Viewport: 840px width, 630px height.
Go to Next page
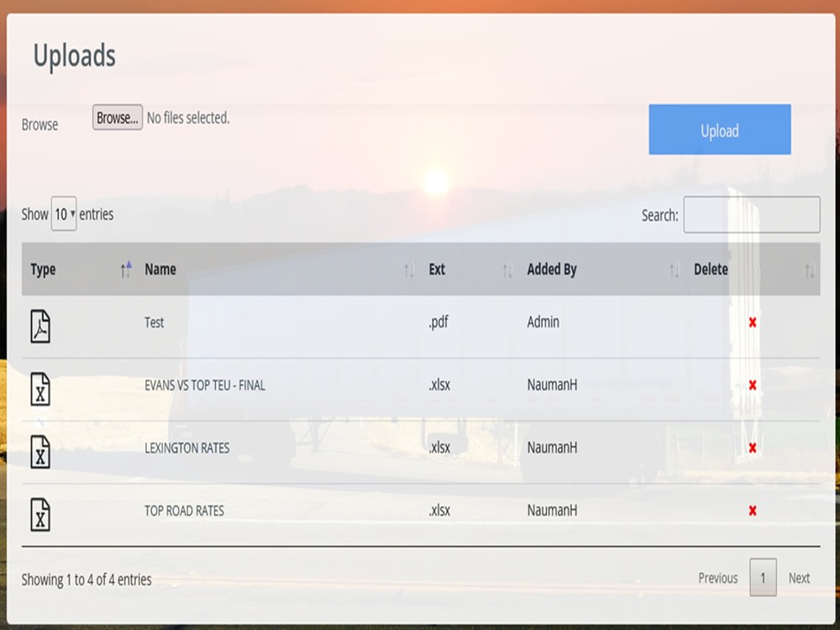pyautogui.click(x=799, y=578)
